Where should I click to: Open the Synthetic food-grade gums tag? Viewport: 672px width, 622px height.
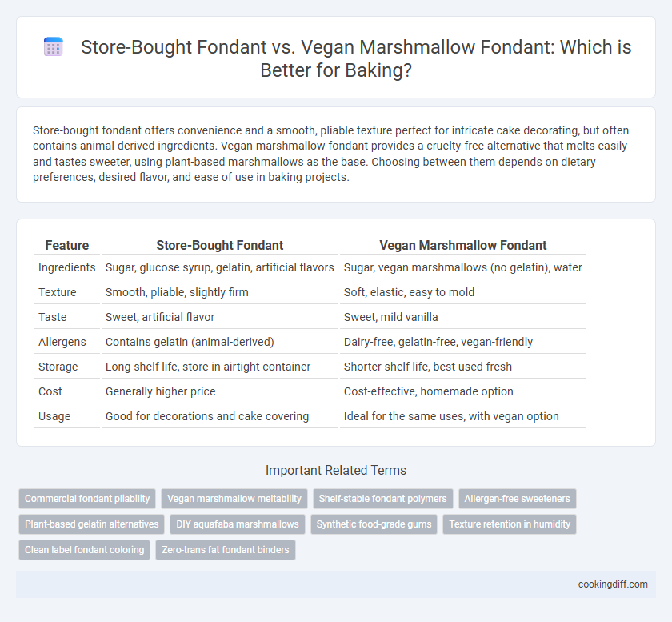[374, 524]
